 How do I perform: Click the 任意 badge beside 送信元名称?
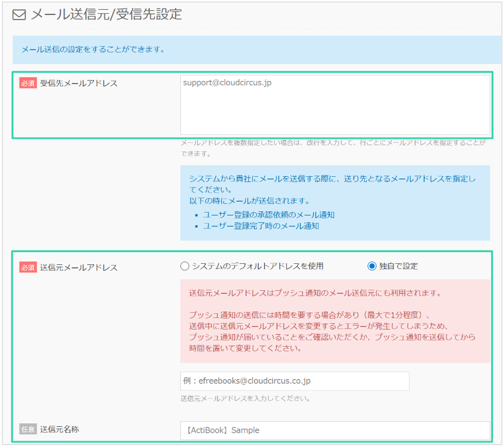(28, 429)
